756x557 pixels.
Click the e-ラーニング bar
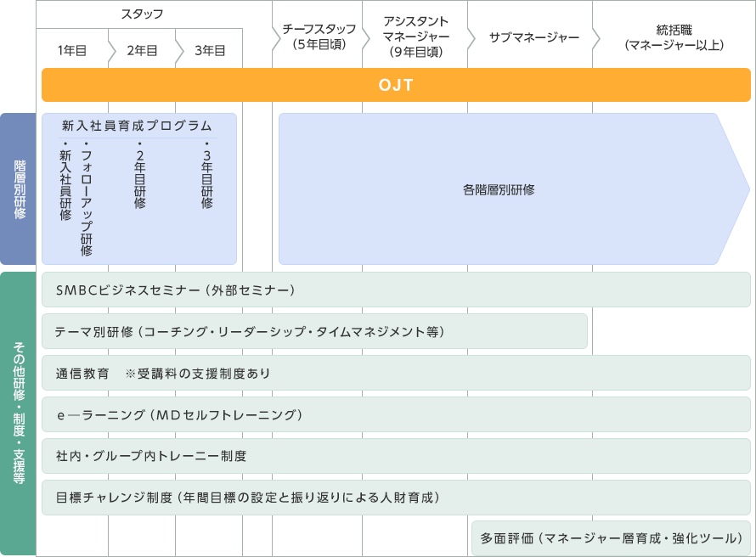pos(396,414)
